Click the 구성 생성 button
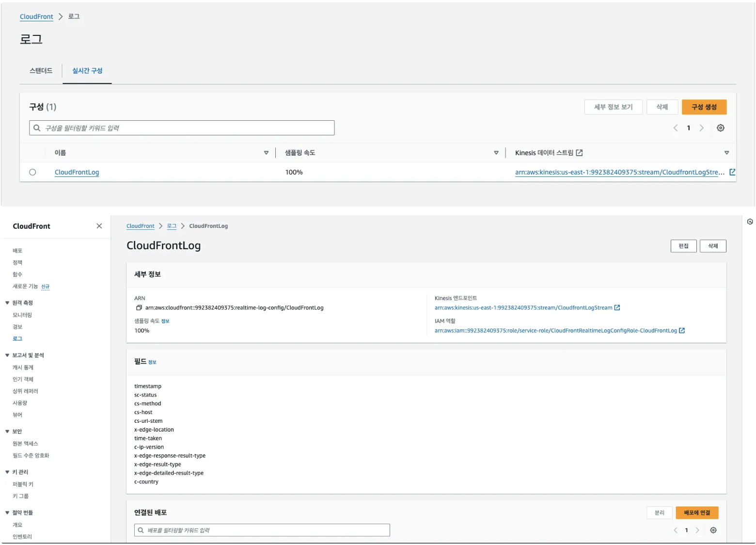 point(704,107)
